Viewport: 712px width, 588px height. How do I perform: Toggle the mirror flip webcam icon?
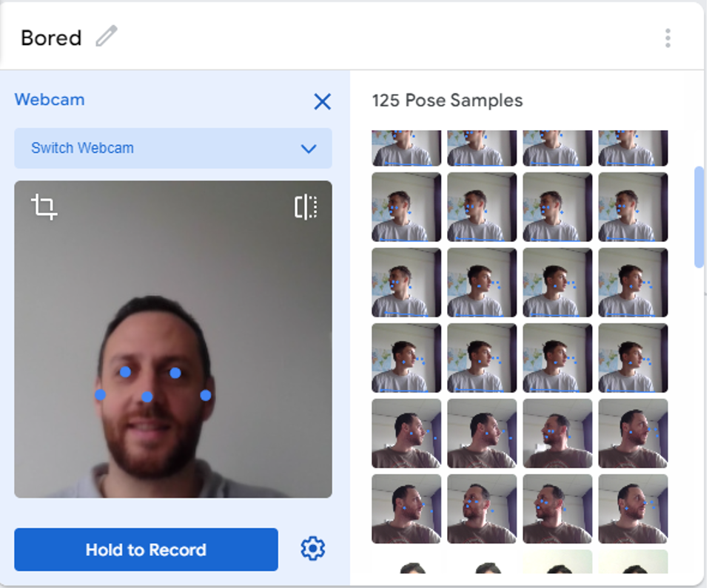(306, 207)
